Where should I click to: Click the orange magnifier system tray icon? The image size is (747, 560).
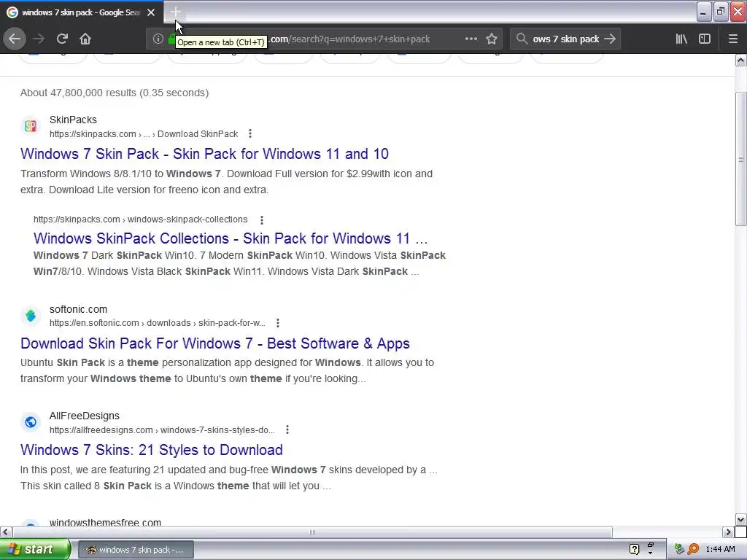click(x=693, y=550)
